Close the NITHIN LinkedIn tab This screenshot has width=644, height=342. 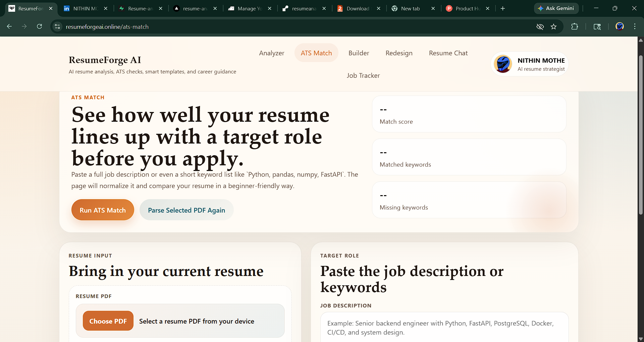click(106, 8)
